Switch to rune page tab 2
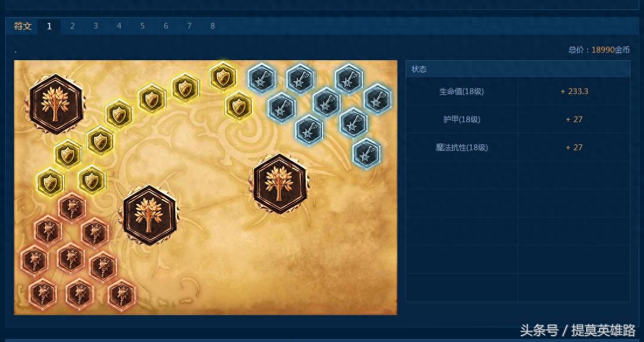 click(x=72, y=26)
